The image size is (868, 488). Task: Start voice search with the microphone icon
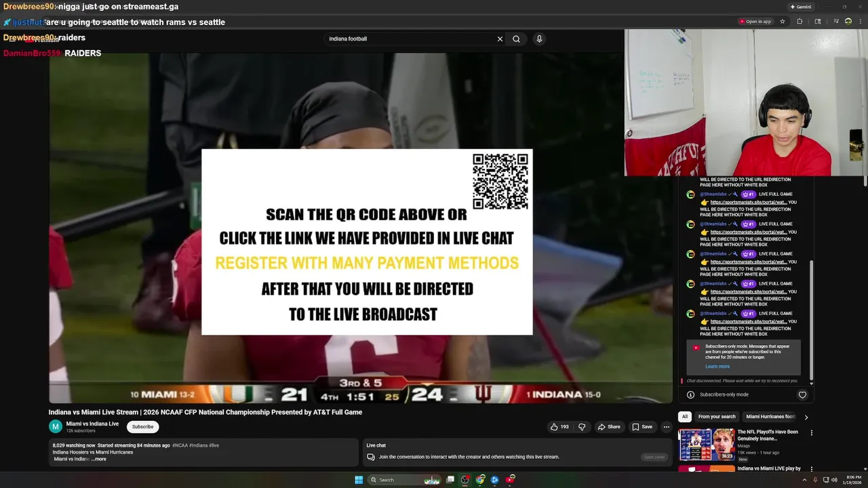coord(539,39)
